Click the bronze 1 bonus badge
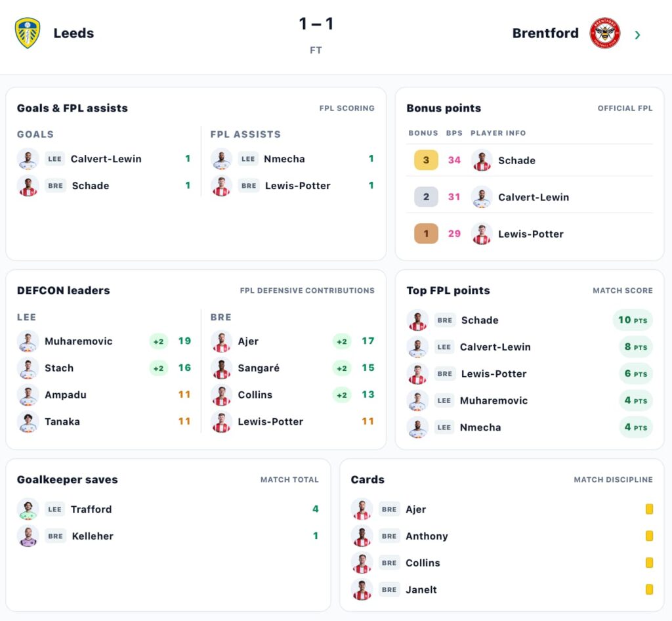 pyautogui.click(x=426, y=234)
